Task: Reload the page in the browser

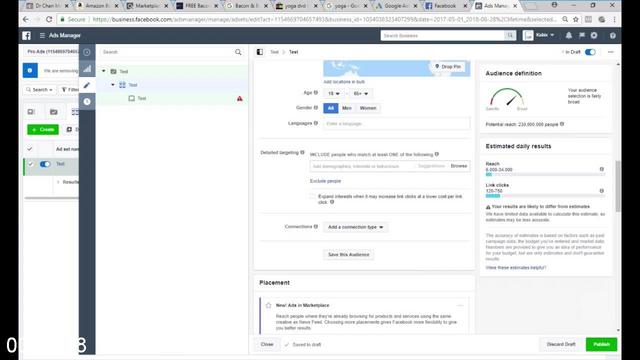Action: click(49, 19)
